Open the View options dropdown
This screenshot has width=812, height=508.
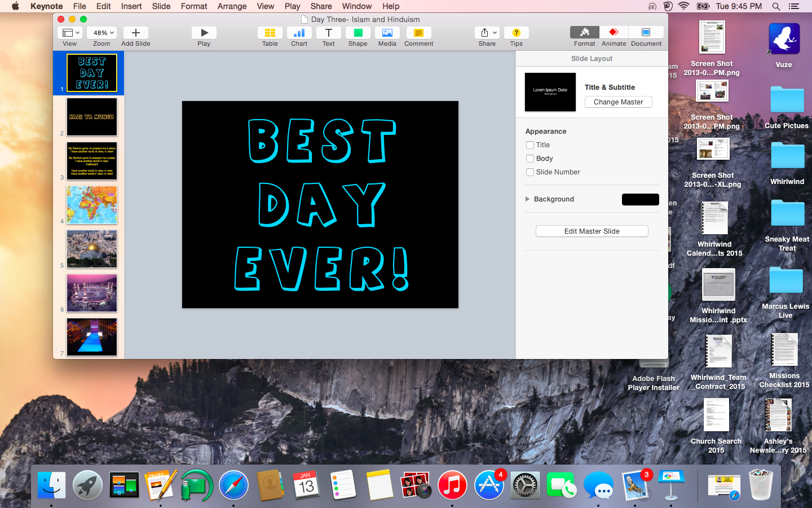pyautogui.click(x=71, y=33)
